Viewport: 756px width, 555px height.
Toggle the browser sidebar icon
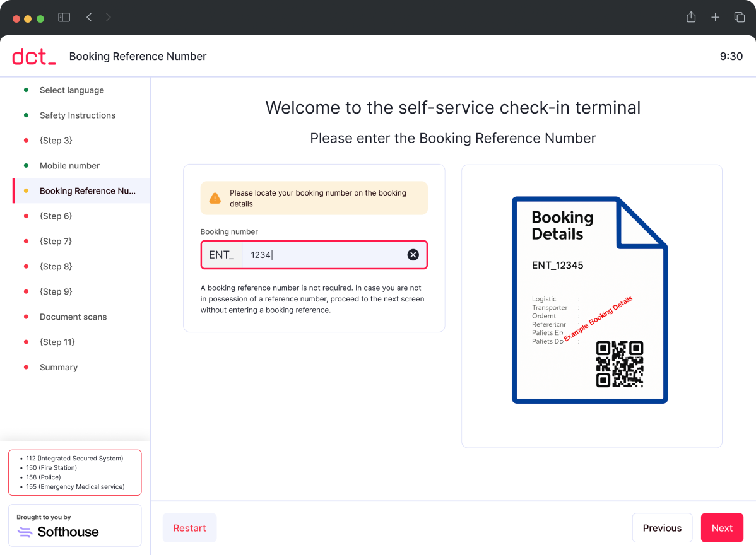click(x=64, y=17)
